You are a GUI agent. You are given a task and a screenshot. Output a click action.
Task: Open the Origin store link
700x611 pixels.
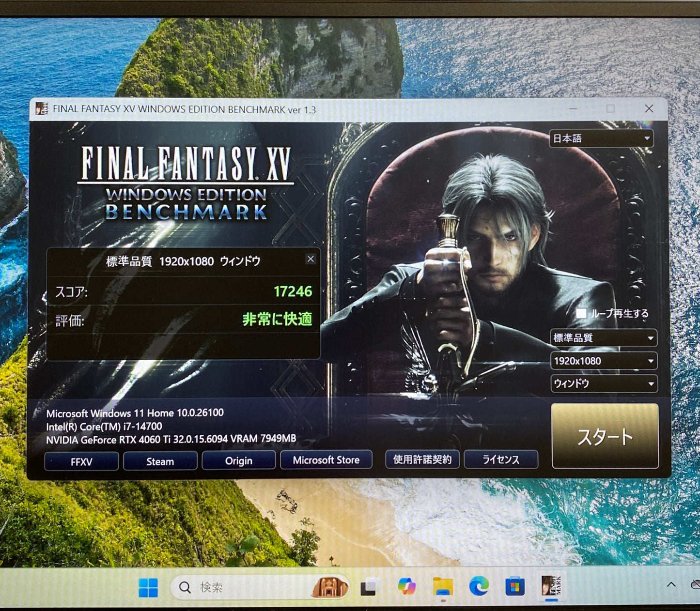tap(238, 460)
